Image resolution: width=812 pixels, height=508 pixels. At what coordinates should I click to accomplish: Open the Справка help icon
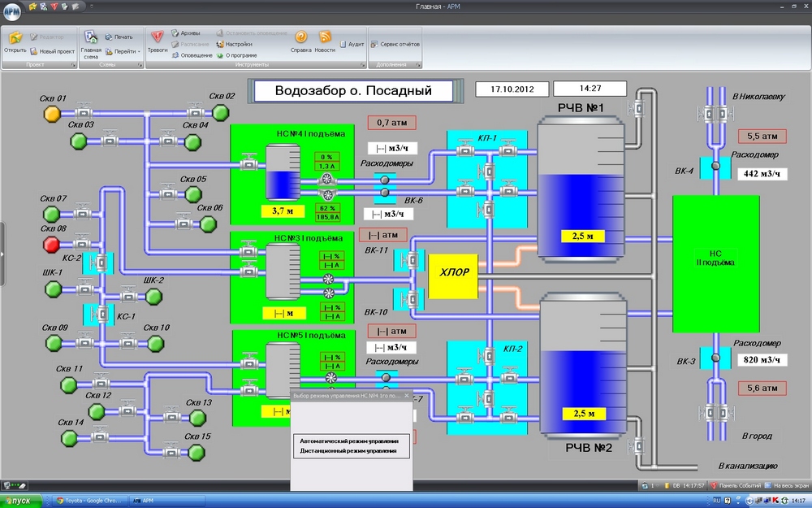pyautogui.click(x=301, y=38)
